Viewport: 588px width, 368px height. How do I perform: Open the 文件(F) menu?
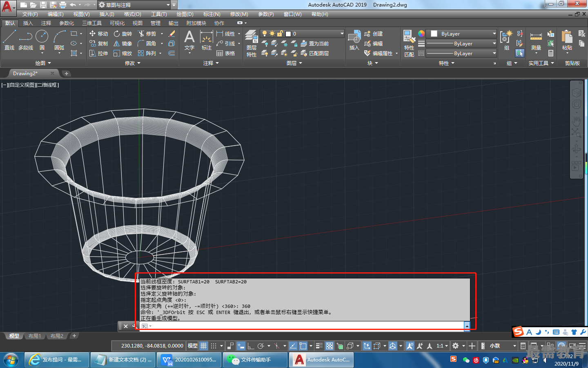tap(30, 14)
